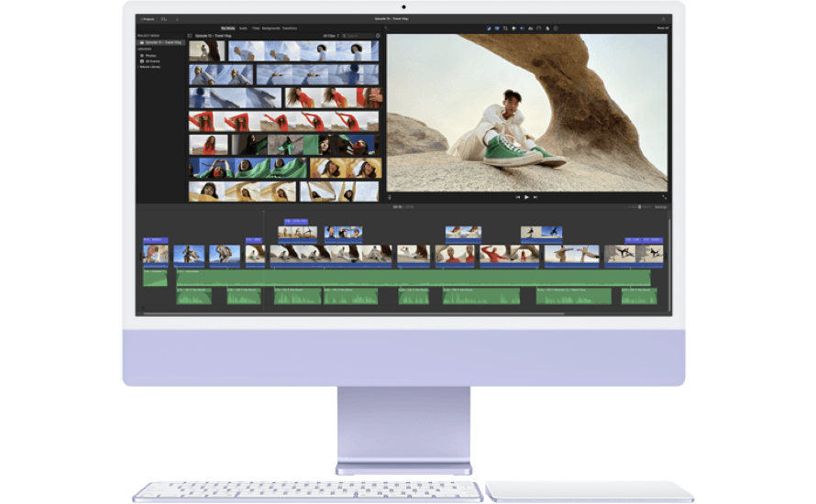
Task: Open timeline Settings
Action: (660, 207)
